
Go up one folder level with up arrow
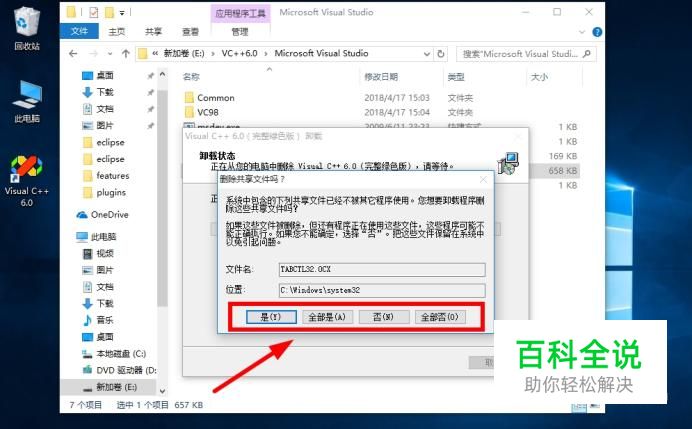click(126, 54)
